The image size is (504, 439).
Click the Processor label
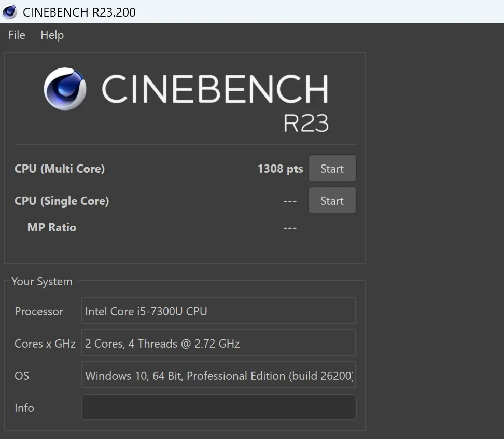39,311
